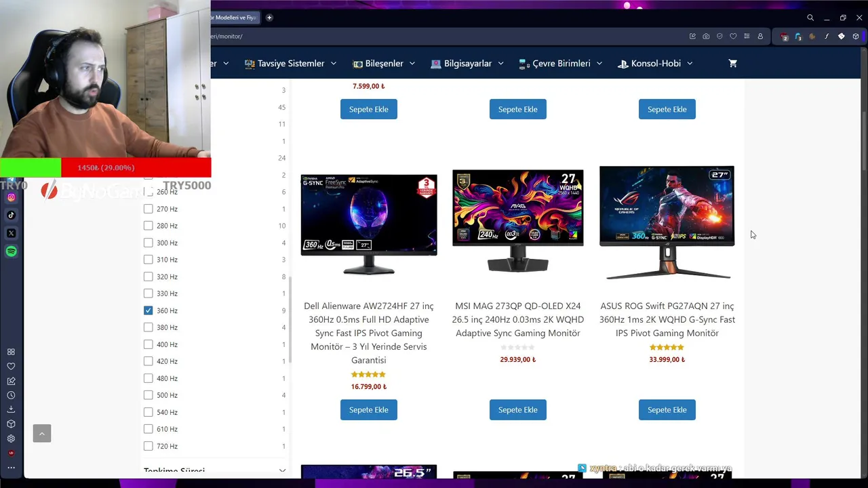Add ASUS ROG Swift PG27AQN to cart
Image resolution: width=868 pixels, height=488 pixels.
tap(667, 409)
